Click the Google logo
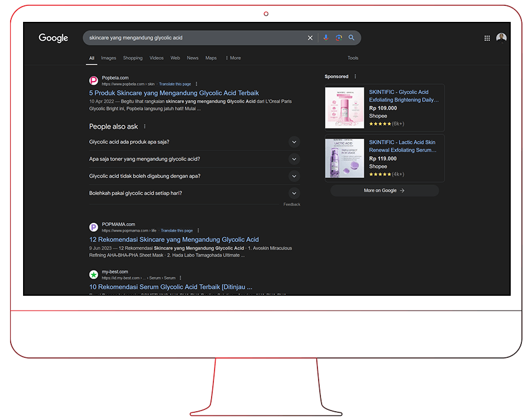Screen dimensions: 532x420 54,38
